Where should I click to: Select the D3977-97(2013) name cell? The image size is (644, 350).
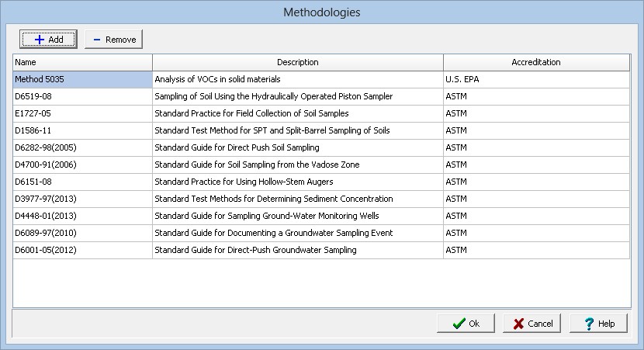(x=82, y=199)
